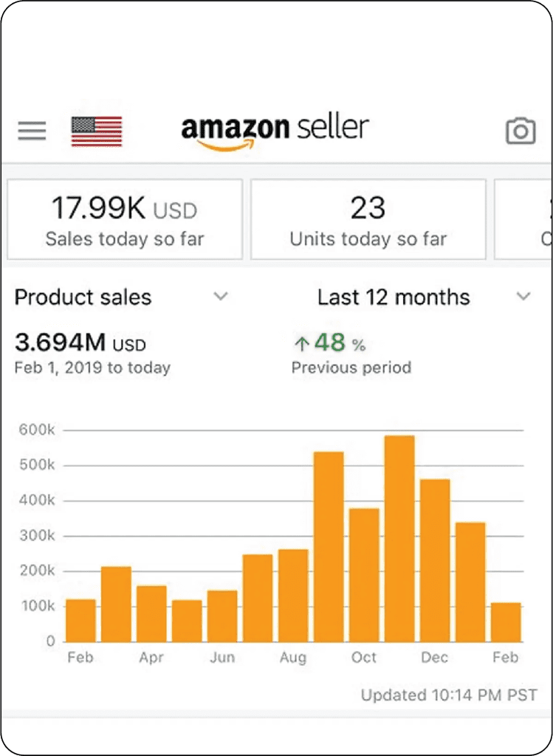Screen dimensions: 553x756
Task: Tap the partially visible third summary card
Action: 523,219
